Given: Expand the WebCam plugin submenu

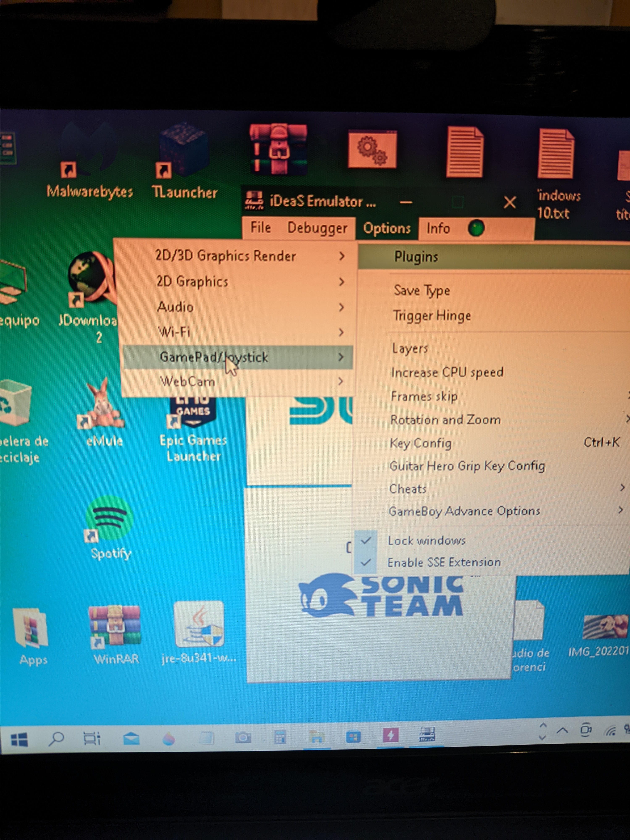Looking at the screenshot, I should 239,381.
